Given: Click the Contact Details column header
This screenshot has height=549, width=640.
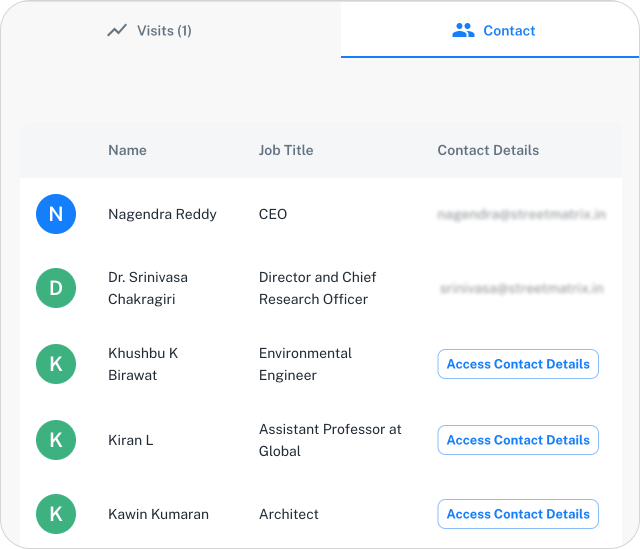Looking at the screenshot, I should [x=488, y=150].
